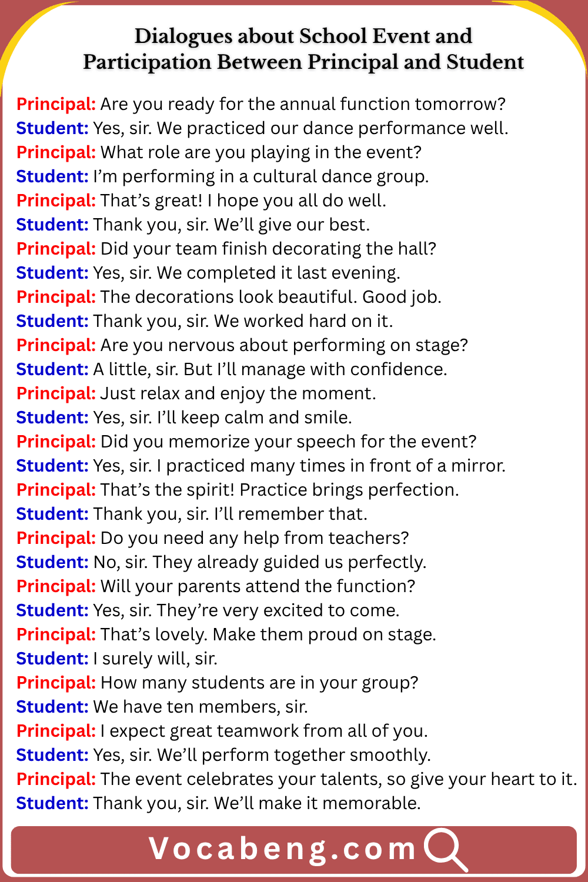The width and height of the screenshot is (588, 882).
Task: Click the first blue 'Student:' label
Action: (x=52, y=128)
